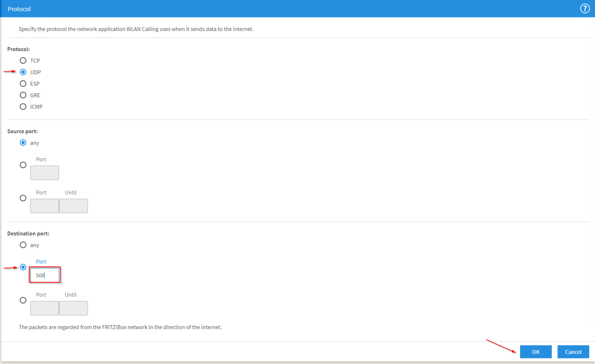Select Port-Until range option under Destination port
The width and height of the screenshot is (595, 364).
(x=23, y=301)
